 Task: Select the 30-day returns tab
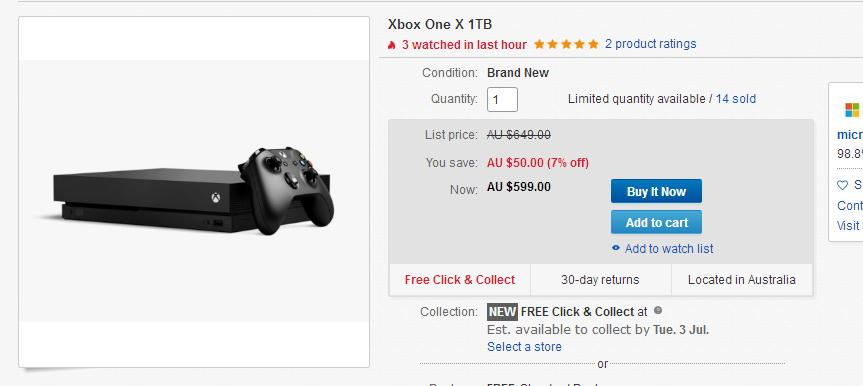click(600, 280)
